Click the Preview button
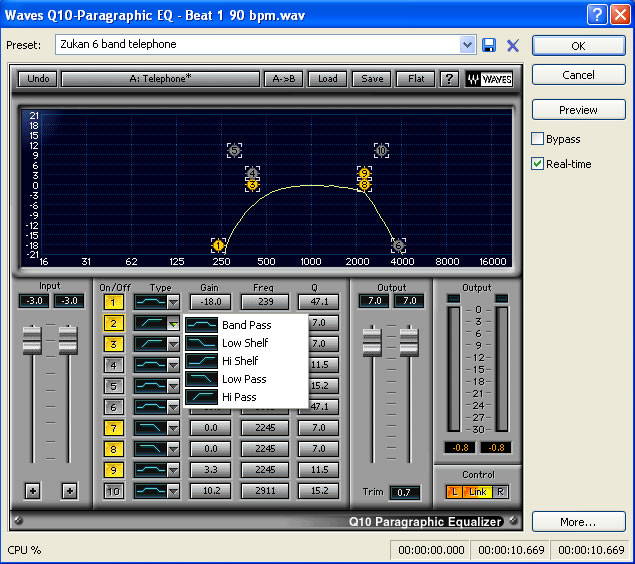Viewport: 635px width, 564px height. (578, 110)
